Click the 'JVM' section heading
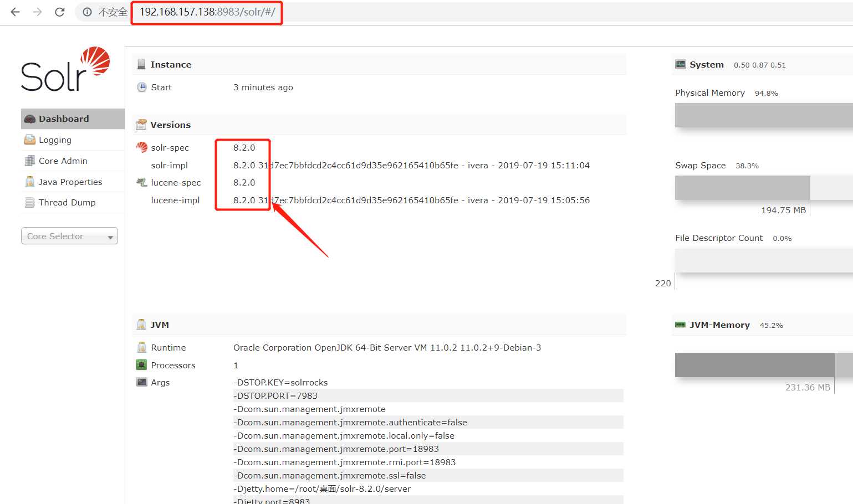 (x=160, y=325)
